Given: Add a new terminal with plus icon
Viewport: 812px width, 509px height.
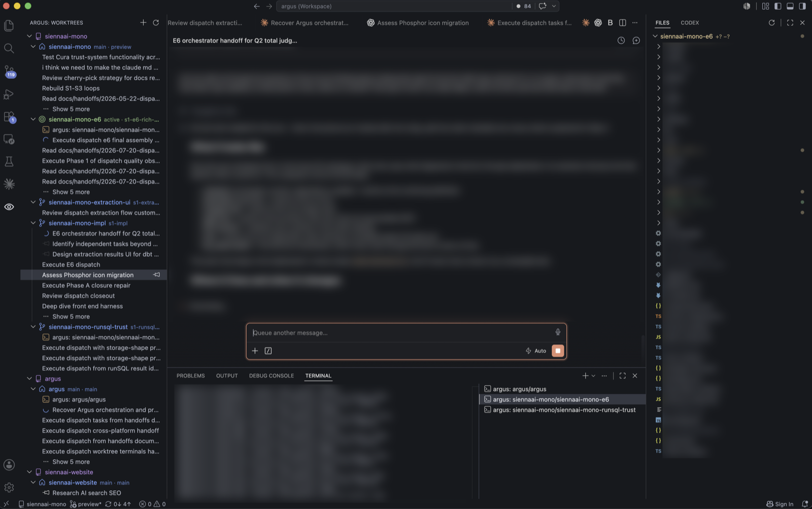Looking at the screenshot, I should 585,376.
